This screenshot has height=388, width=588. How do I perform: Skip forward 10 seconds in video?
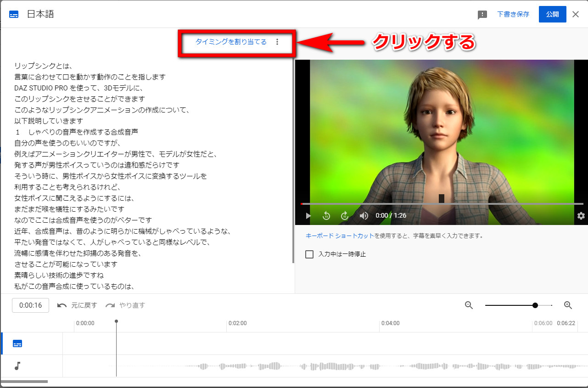pyautogui.click(x=345, y=216)
